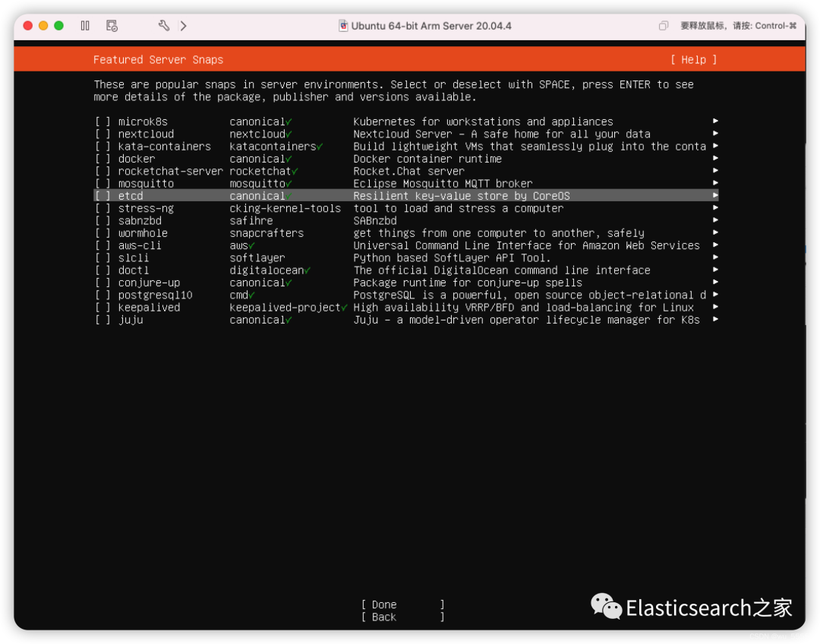Click 'Rocket.Chat server' description
Image resolution: width=820 pixels, height=644 pixels.
point(408,171)
